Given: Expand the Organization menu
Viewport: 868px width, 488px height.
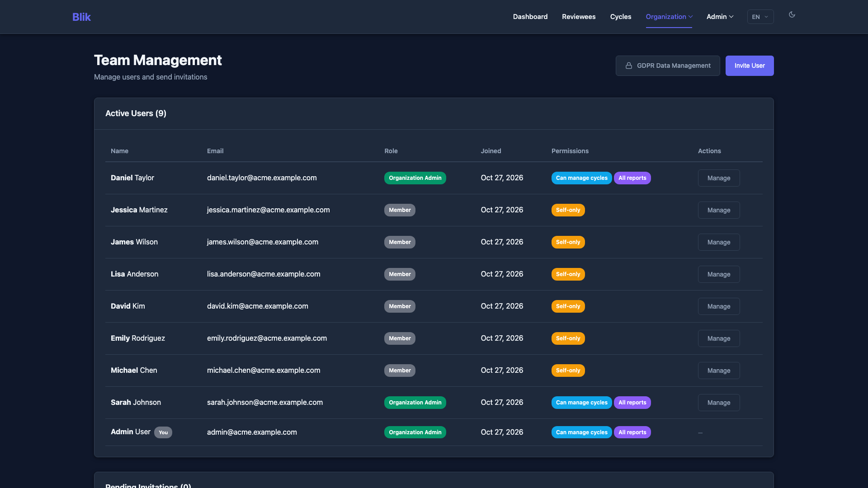Looking at the screenshot, I should point(669,17).
